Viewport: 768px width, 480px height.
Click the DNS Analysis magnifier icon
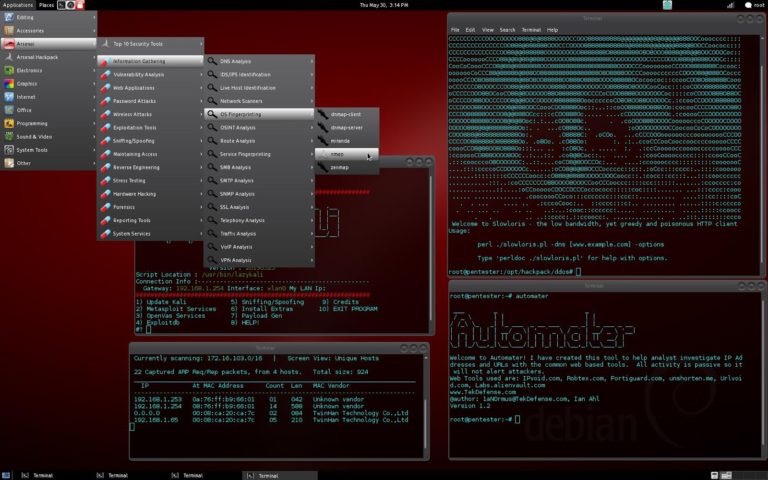click(x=212, y=61)
